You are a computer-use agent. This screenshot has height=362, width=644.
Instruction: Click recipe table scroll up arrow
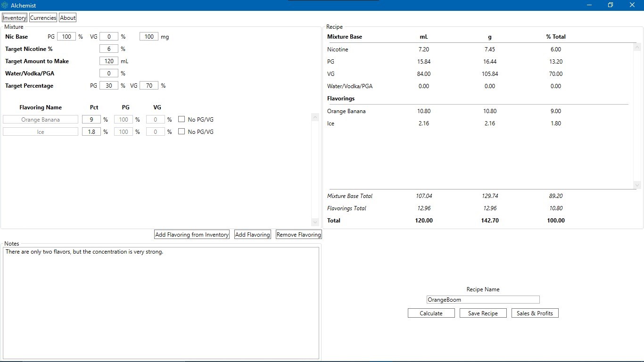pyautogui.click(x=637, y=47)
